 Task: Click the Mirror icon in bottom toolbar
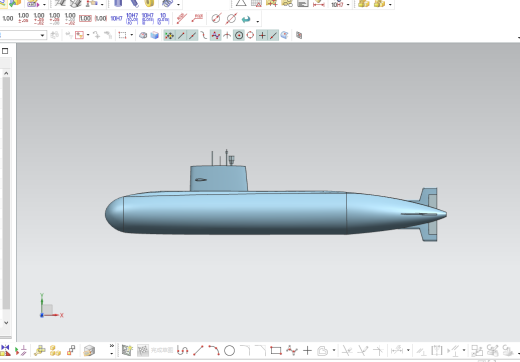coord(5,351)
